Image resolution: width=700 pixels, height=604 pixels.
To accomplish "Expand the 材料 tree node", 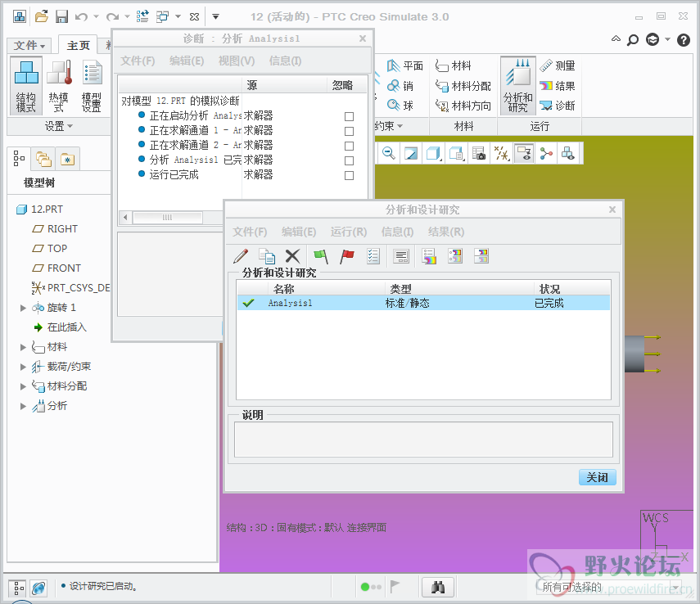I will [23, 347].
